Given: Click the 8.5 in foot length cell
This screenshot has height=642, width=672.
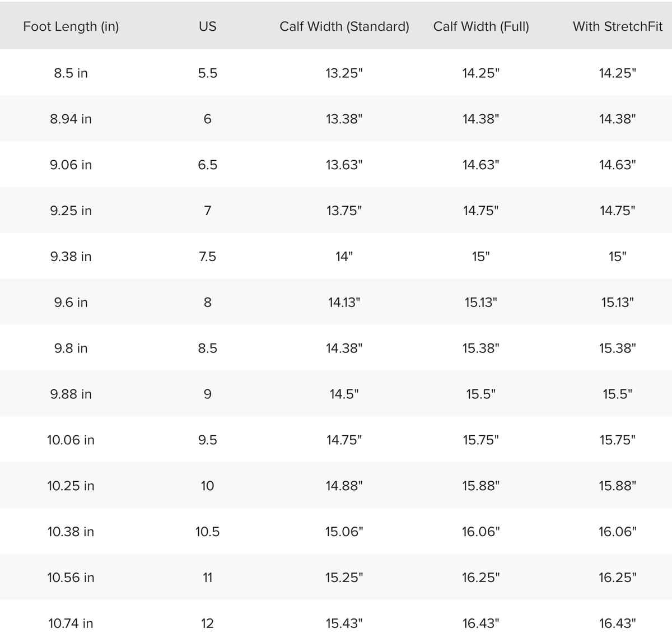Looking at the screenshot, I should coord(71,73).
